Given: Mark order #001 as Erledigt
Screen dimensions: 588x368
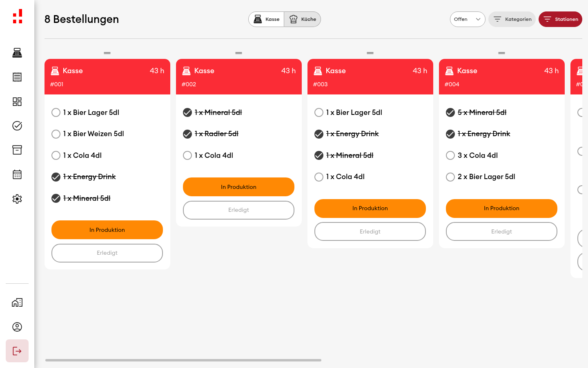Looking at the screenshot, I should pos(107,253).
